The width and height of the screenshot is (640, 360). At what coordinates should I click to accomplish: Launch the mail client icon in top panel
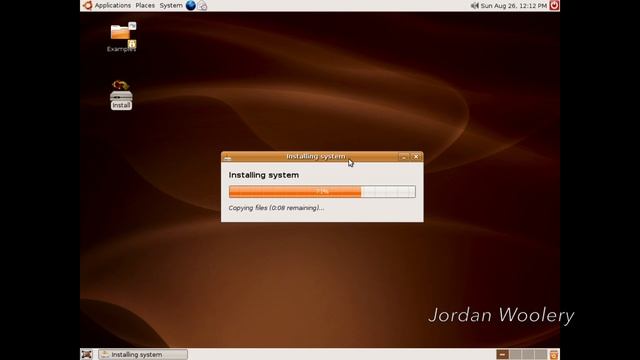click(202, 5)
